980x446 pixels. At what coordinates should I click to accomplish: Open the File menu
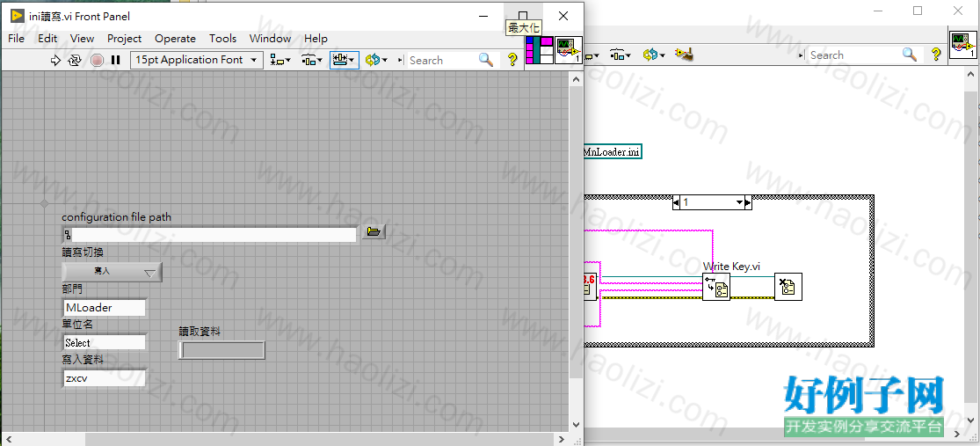tap(16, 38)
